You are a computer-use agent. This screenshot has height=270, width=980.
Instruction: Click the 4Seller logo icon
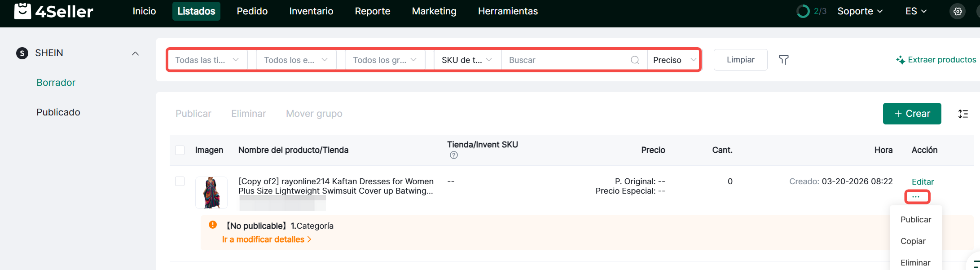tap(22, 11)
